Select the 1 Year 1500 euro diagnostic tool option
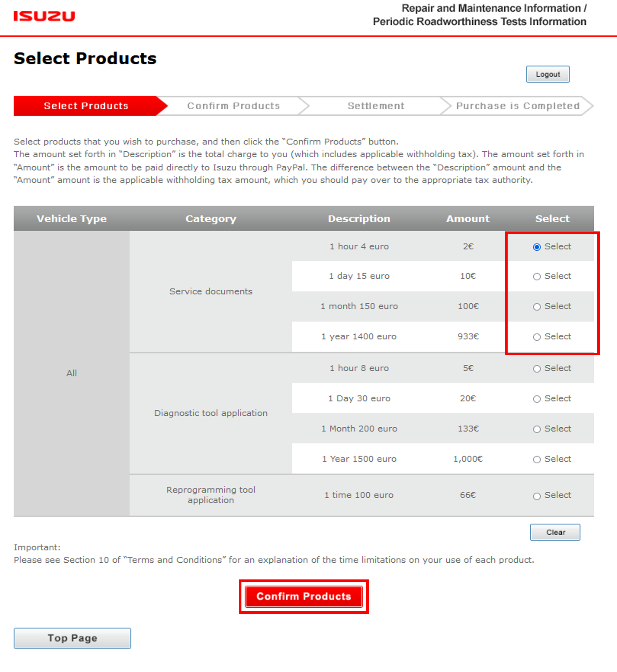This screenshot has width=617, height=672. click(x=536, y=459)
